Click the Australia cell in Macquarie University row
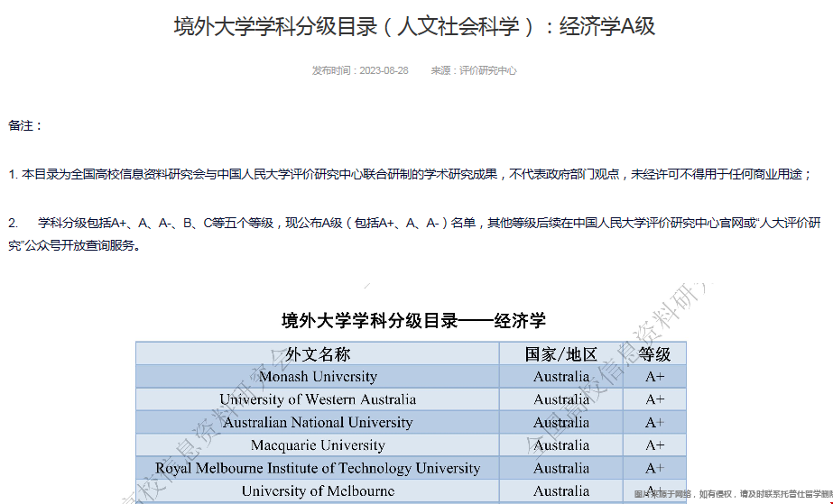The height and width of the screenshot is (504, 833). click(x=561, y=445)
